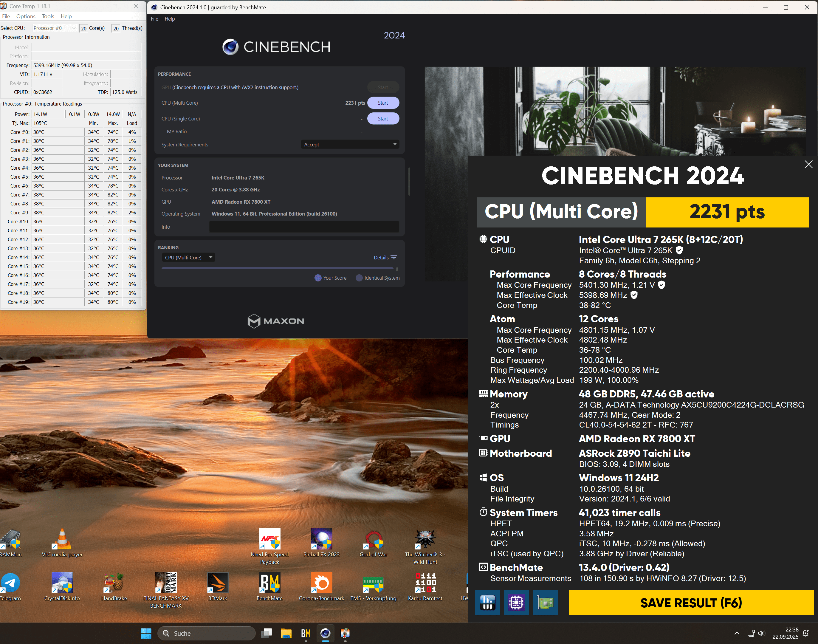The image size is (818, 644).
Task: Open the 3DMark desktop shortcut
Action: [x=218, y=583]
